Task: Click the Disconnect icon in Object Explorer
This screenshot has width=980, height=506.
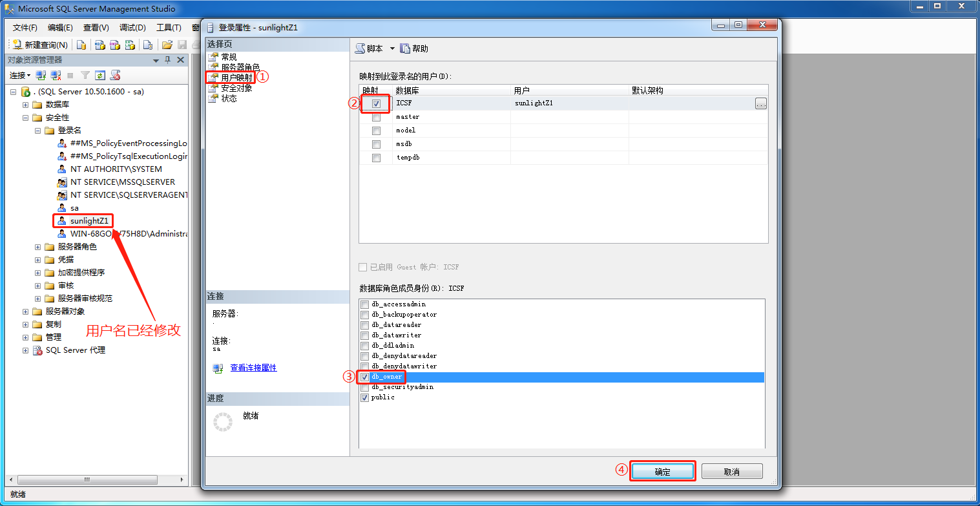Action: [56, 76]
